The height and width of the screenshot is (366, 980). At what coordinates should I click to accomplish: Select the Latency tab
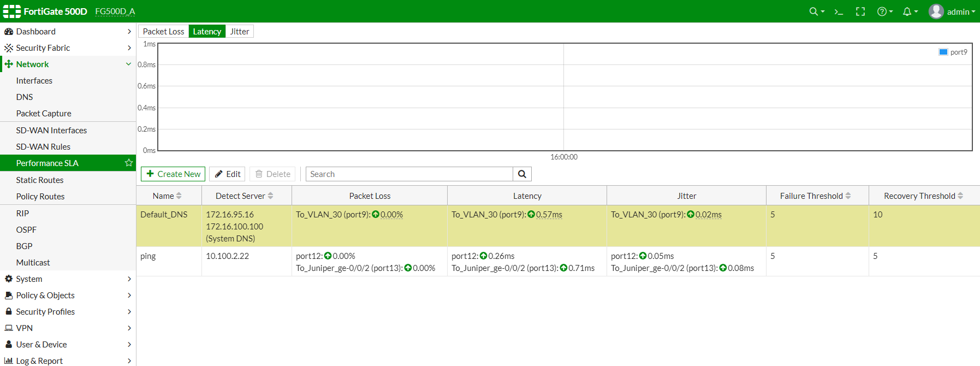[207, 32]
